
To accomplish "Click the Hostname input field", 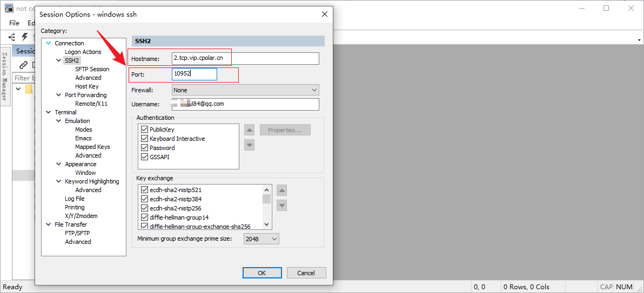I will coord(245,58).
